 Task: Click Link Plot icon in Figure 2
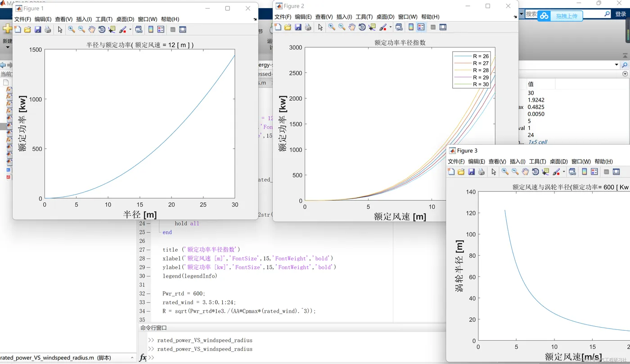point(399,27)
